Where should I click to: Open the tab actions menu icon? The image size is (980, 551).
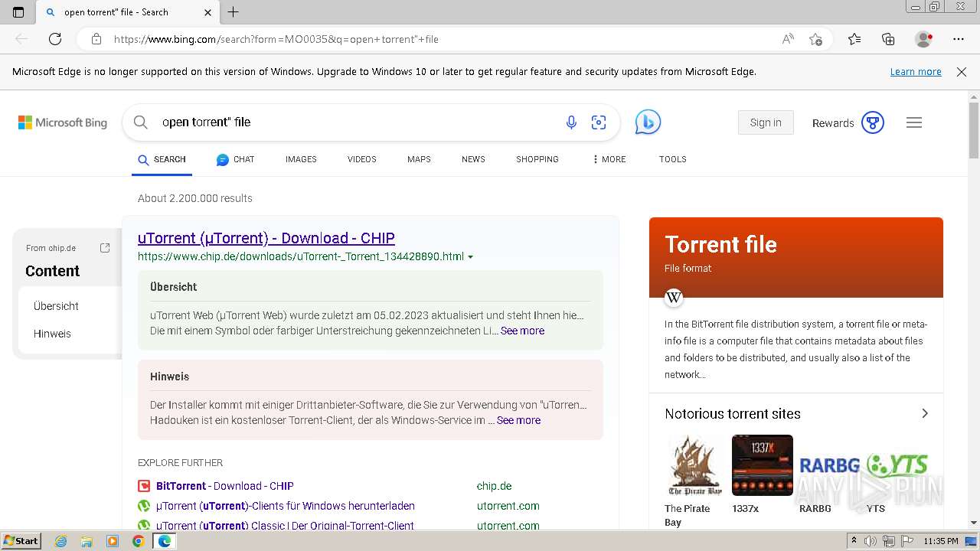(18, 12)
